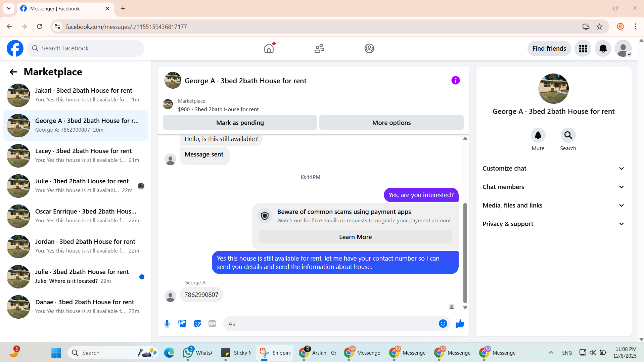This screenshot has height=362, width=644.
Task: Open the Facebook logo home link
Action: pyautogui.click(x=15, y=48)
